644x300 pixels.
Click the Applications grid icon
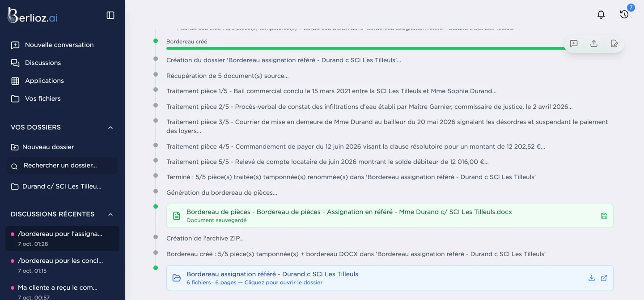click(x=15, y=81)
